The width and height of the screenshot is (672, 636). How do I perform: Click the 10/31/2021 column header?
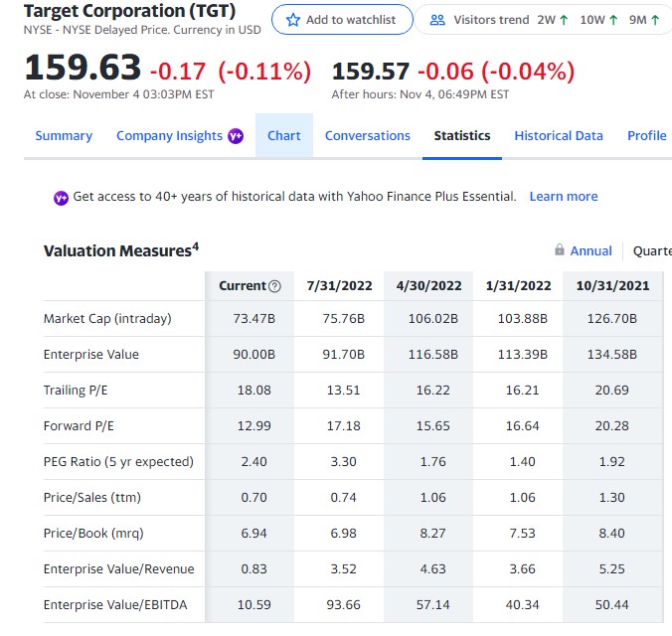click(613, 286)
